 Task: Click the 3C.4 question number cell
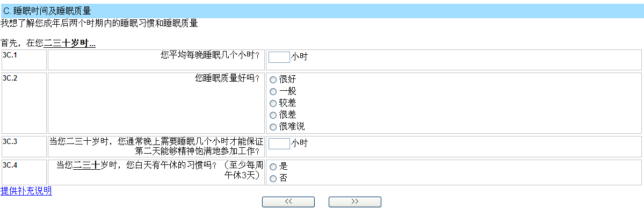pyautogui.click(x=24, y=172)
